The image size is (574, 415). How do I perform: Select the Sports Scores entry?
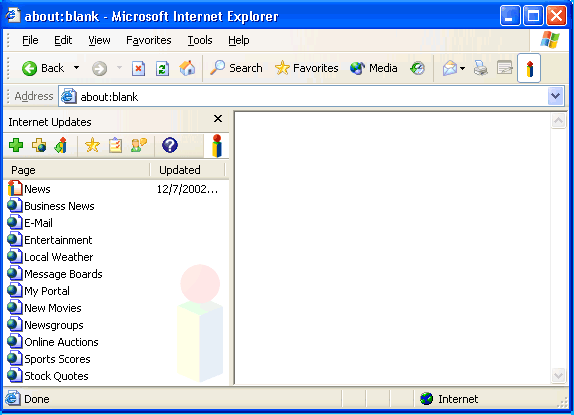tap(57, 359)
